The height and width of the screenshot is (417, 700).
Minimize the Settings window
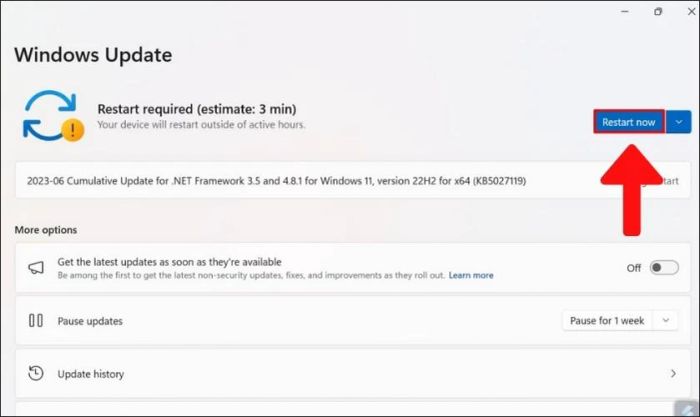pos(625,12)
